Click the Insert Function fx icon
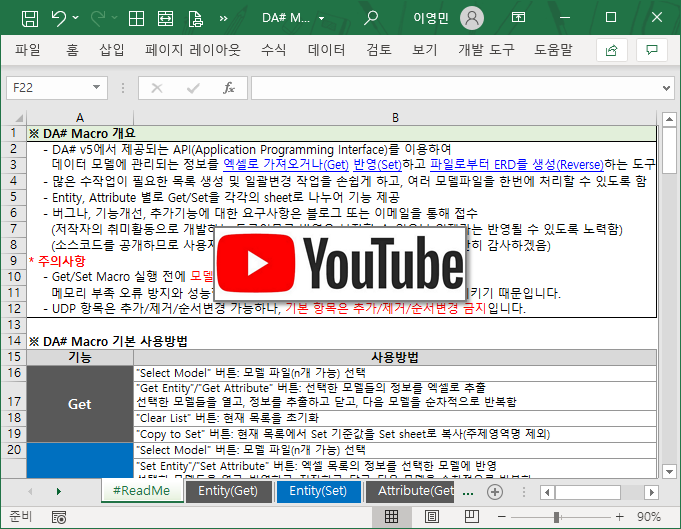 229,88
